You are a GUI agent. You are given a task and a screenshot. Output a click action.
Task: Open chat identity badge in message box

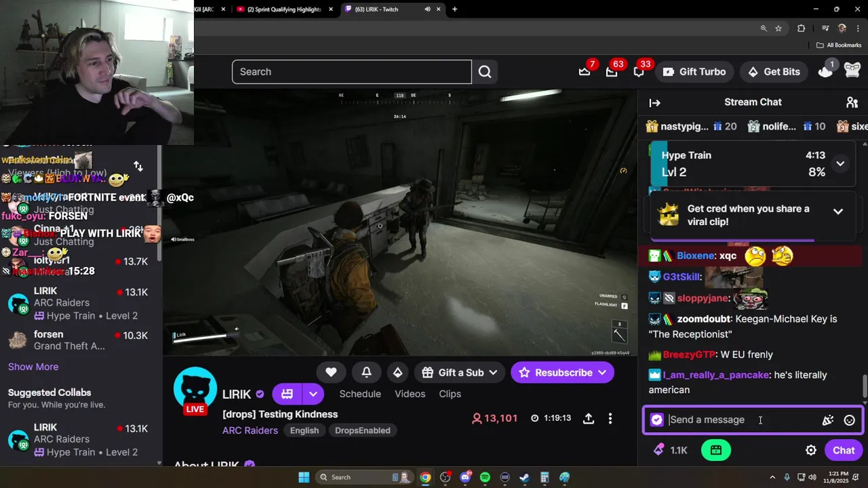click(656, 420)
